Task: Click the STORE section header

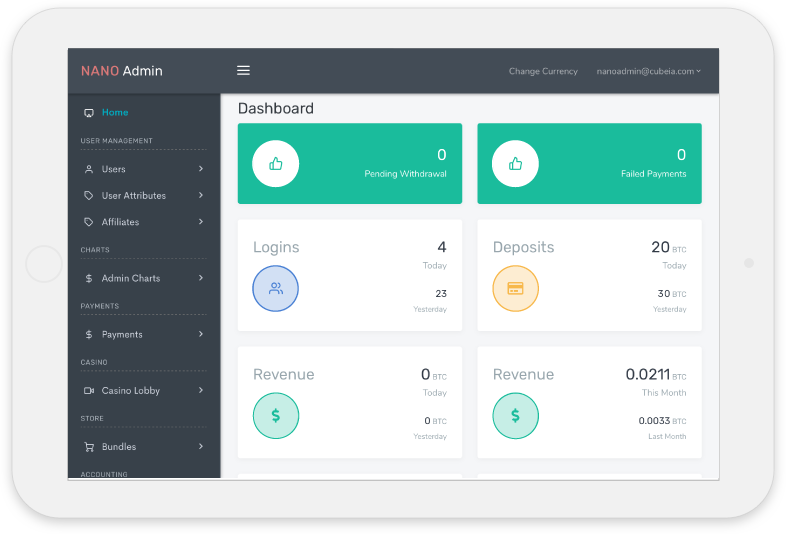Action: [x=92, y=418]
